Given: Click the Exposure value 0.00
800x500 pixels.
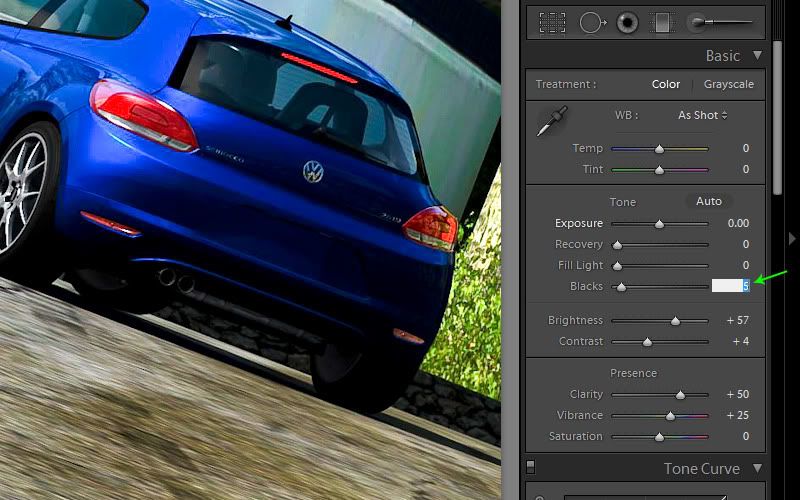Looking at the screenshot, I should 738,223.
